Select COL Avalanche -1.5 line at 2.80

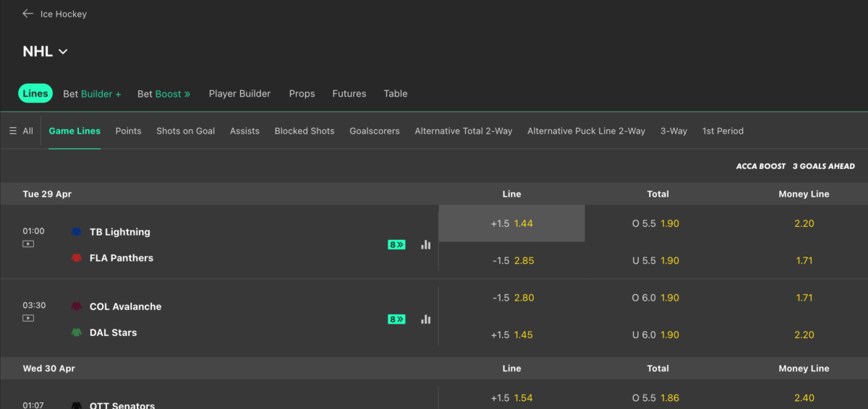point(511,298)
